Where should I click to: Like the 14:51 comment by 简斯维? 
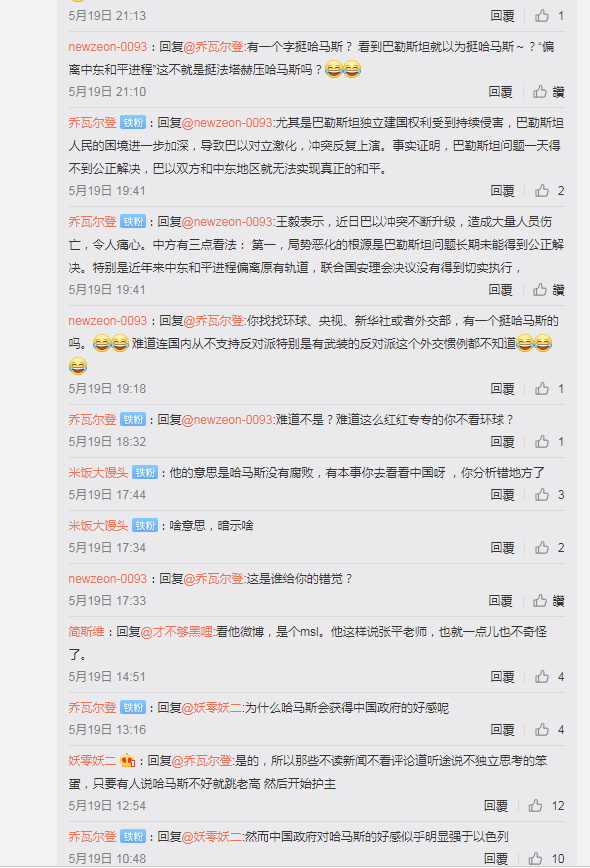pos(542,677)
